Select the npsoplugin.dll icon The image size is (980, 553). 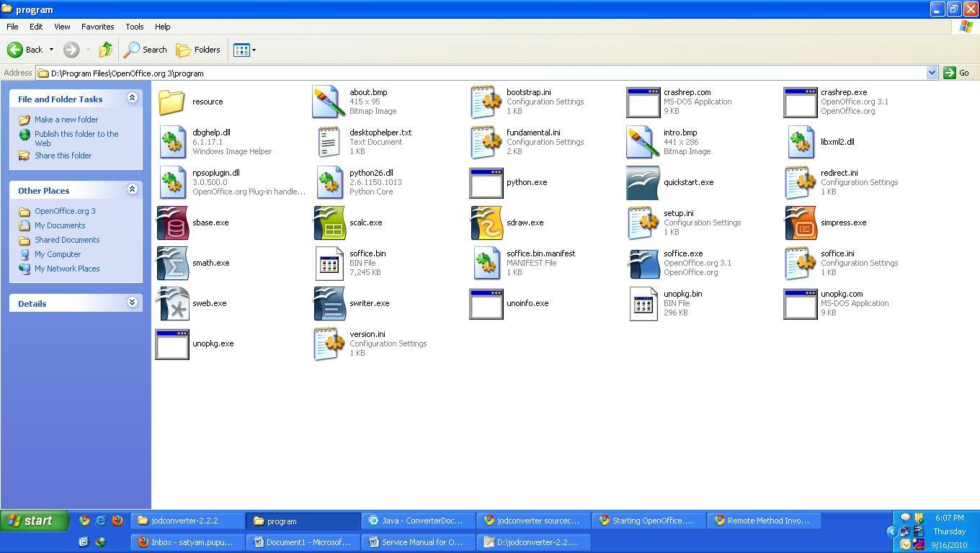tap(172, 183)
